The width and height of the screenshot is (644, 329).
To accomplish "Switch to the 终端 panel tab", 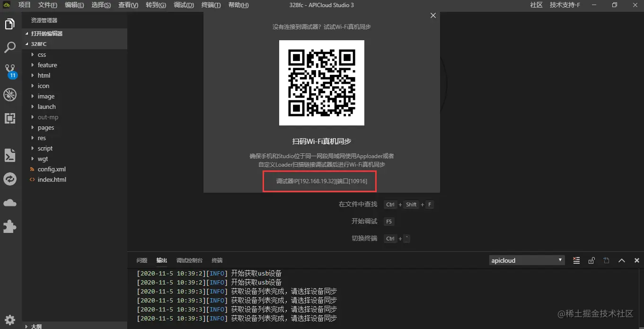I will coord(217,260).
